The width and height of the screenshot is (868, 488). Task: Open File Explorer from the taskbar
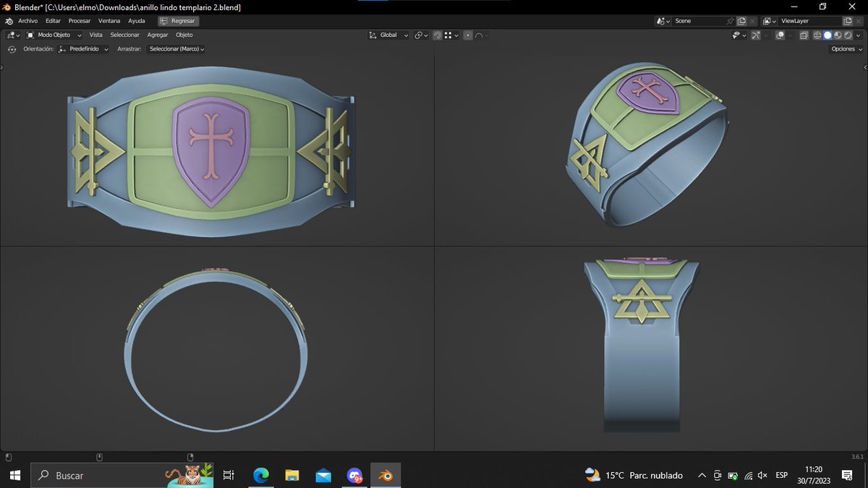pyautogui.click(x=292, y=475)
